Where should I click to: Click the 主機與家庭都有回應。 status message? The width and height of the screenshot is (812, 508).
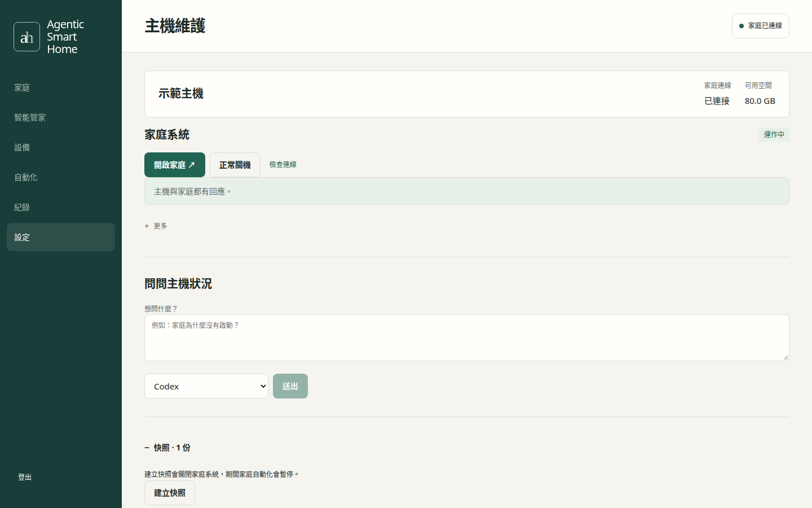467,191
